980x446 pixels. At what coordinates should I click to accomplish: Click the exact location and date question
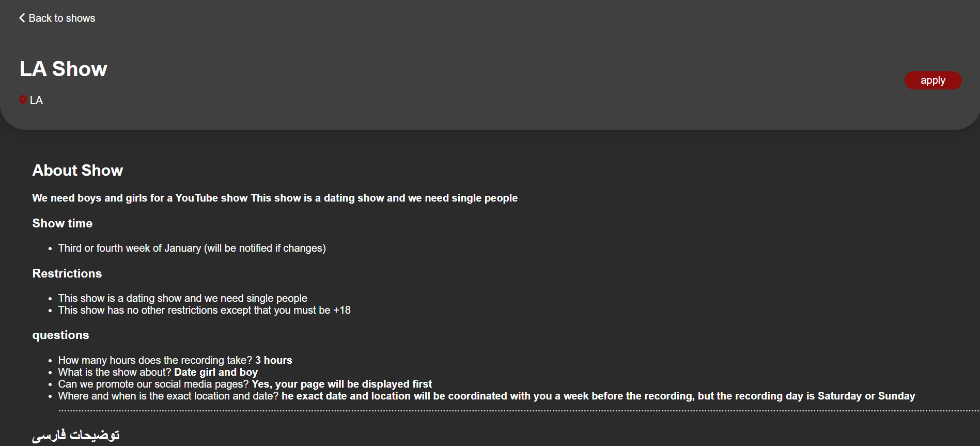[486, 396]
